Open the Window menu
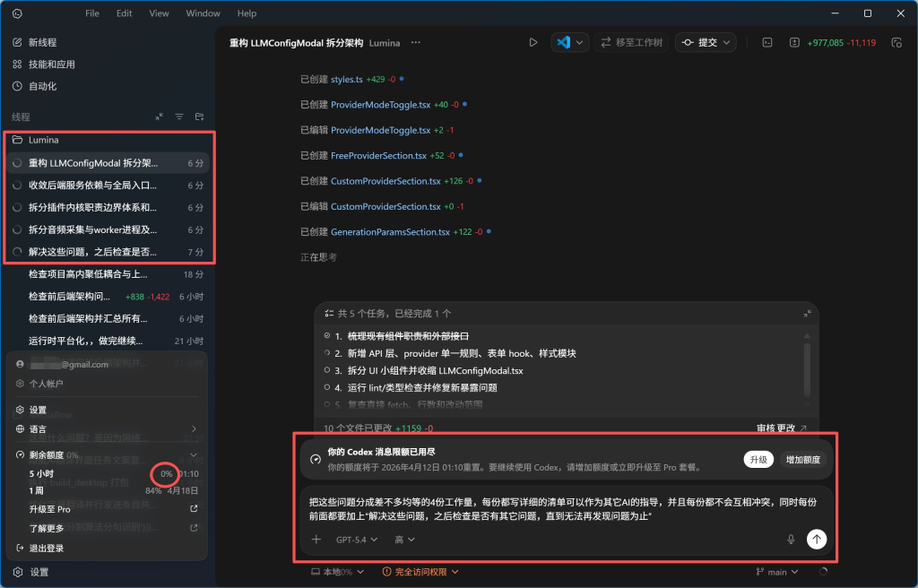This screenshot has width=918, height=588. point(203,13)
